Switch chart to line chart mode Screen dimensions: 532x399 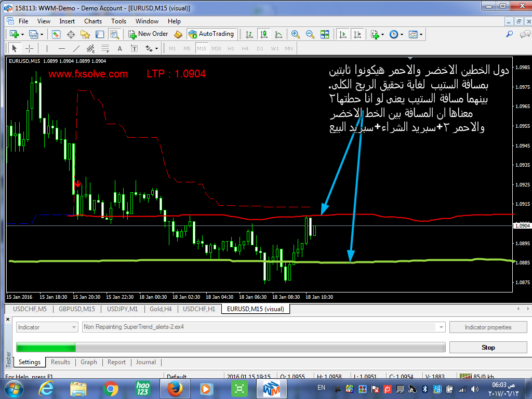[279, 34]
